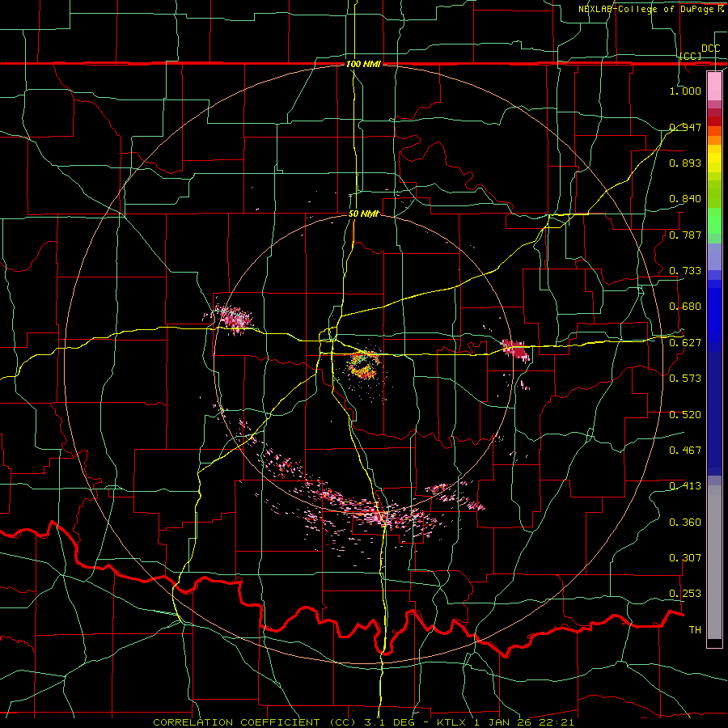
Task: Click the 0.307 legend value
Action: pos(685,557)
